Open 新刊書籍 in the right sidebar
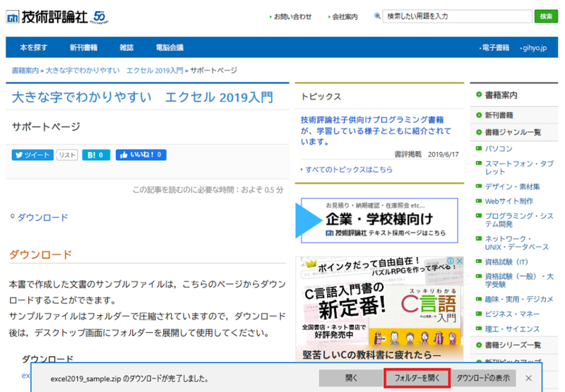 click(499, 115)
